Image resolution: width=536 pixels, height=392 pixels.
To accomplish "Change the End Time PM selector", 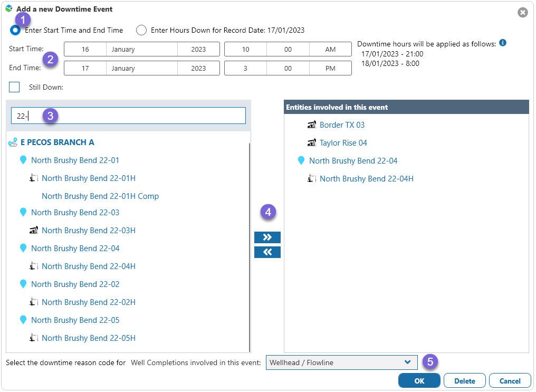I will 330,69.
